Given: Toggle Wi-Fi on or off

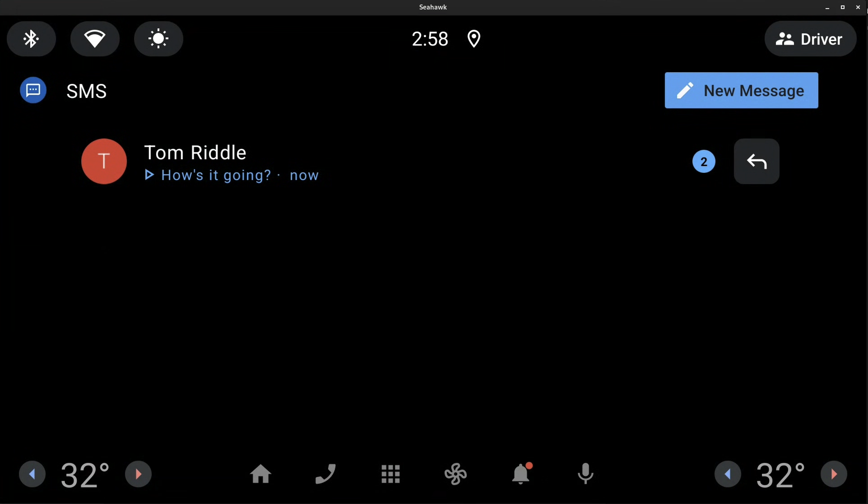Looking at the screenshot, I should (95, 38).
